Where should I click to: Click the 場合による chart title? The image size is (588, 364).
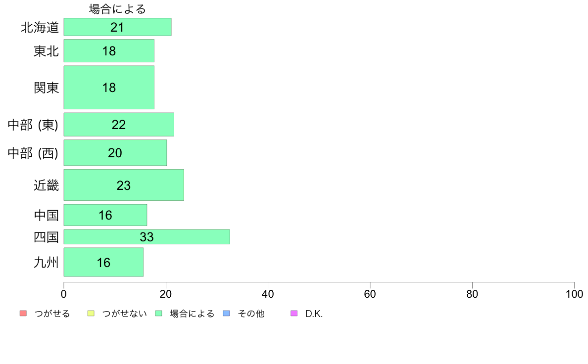[117, 9]
